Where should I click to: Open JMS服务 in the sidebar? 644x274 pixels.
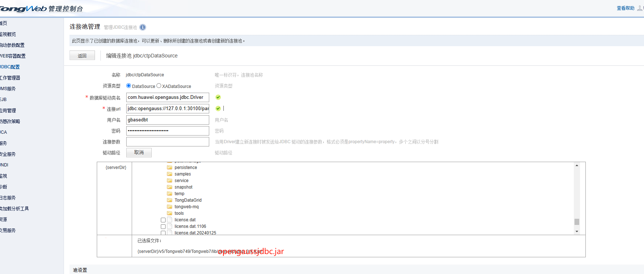click(8, 89)
